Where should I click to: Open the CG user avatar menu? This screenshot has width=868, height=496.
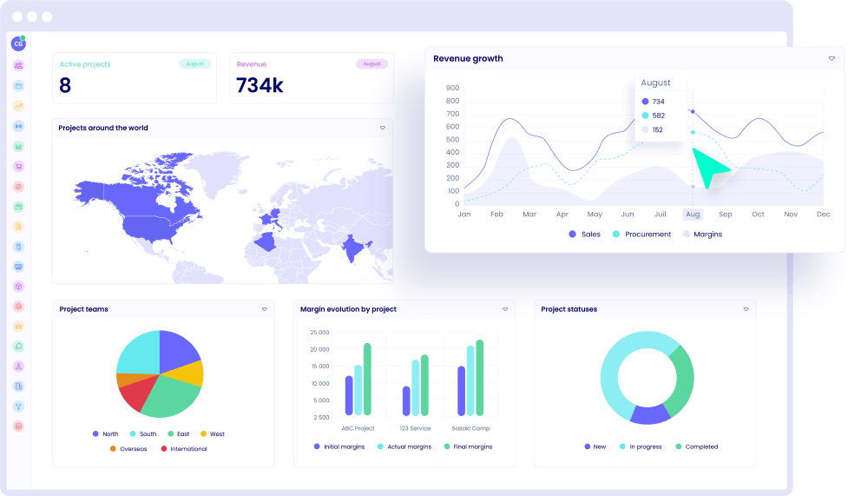pyautogui.click(x=18, y=44)
